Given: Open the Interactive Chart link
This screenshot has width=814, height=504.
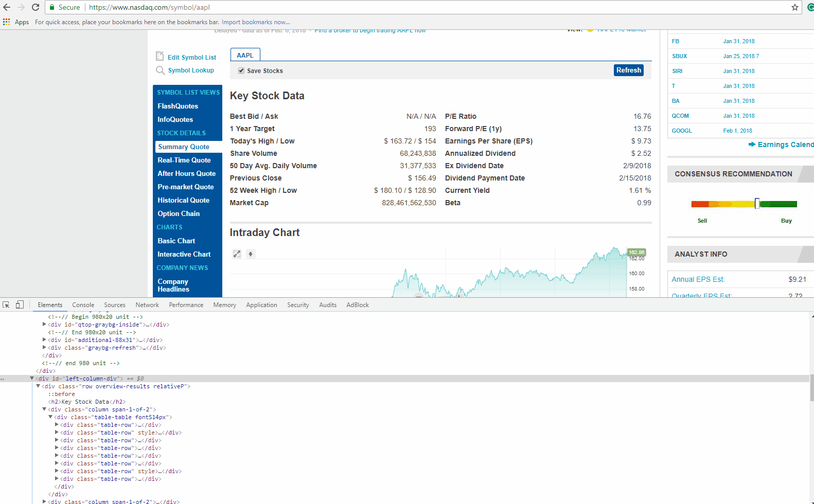Looking at the screenshot, I should tap(184, 254).
